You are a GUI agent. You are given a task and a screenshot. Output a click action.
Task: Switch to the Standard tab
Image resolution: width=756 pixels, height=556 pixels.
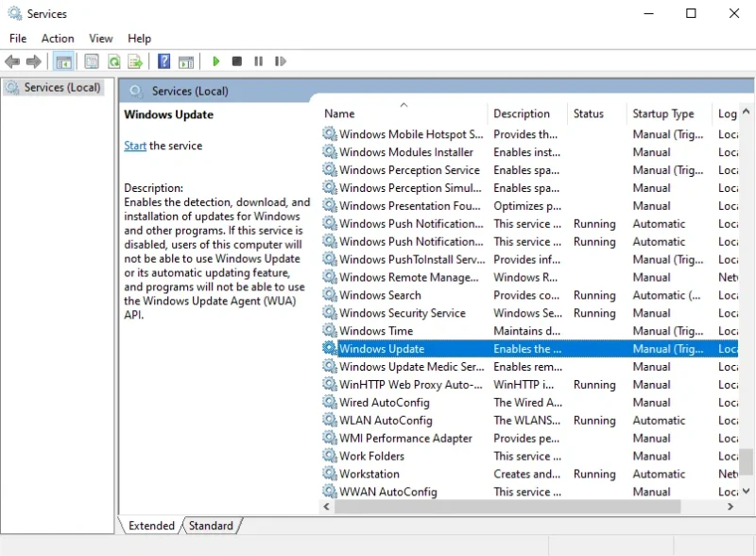tap(211, 526)
